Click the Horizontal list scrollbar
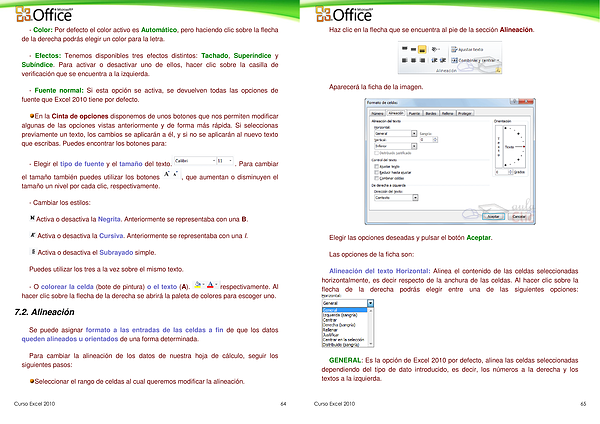The height and width of the screenshot is (424, 600). [x=370, y=327]
